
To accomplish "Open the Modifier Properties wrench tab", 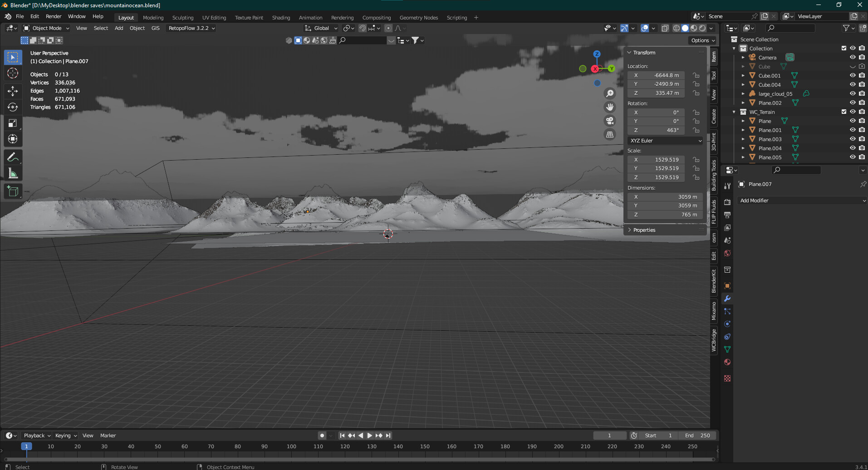I will [x=727, y=299].
